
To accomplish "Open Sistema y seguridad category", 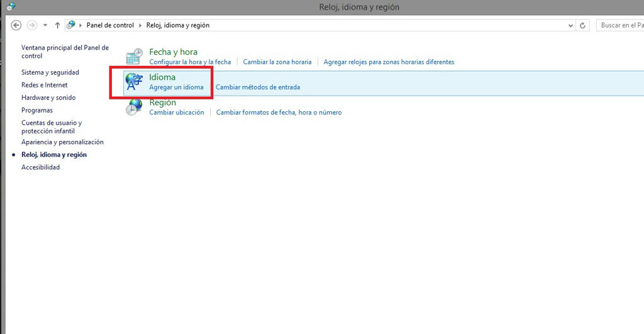I will pos(50,72).
